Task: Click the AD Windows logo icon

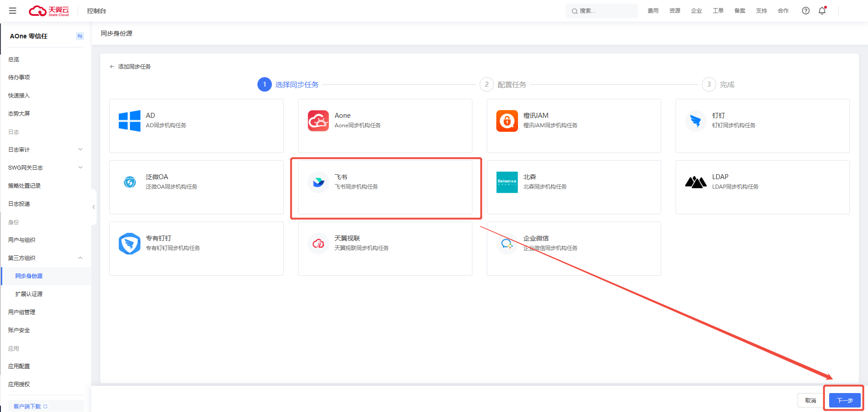Action: tap(130, 121)
